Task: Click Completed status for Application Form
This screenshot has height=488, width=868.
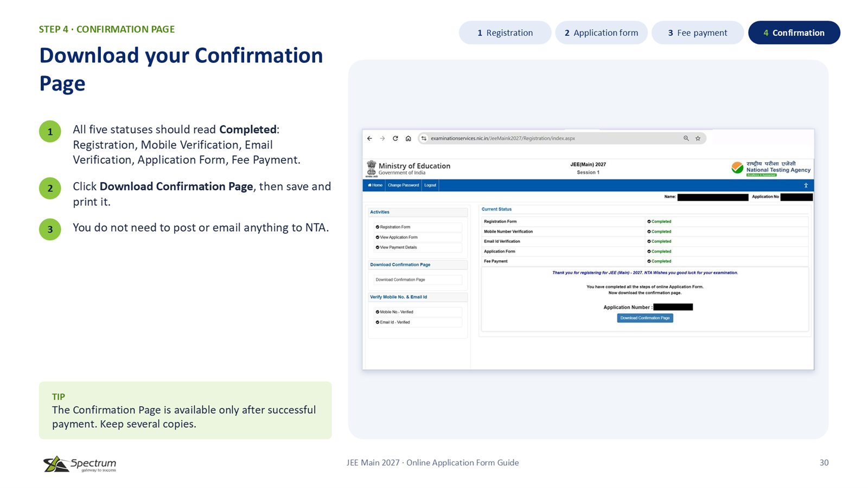Action: click(659, 252)
